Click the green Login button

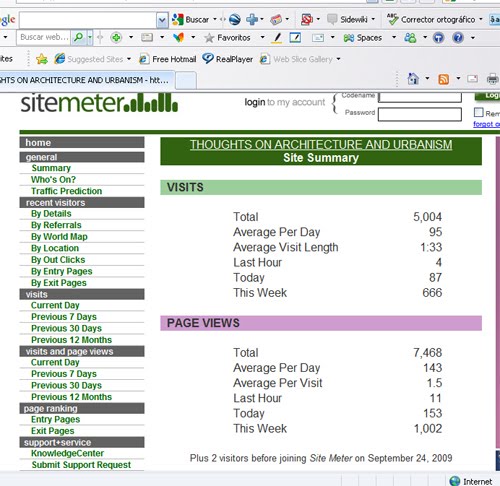click(x=487, y=96)
